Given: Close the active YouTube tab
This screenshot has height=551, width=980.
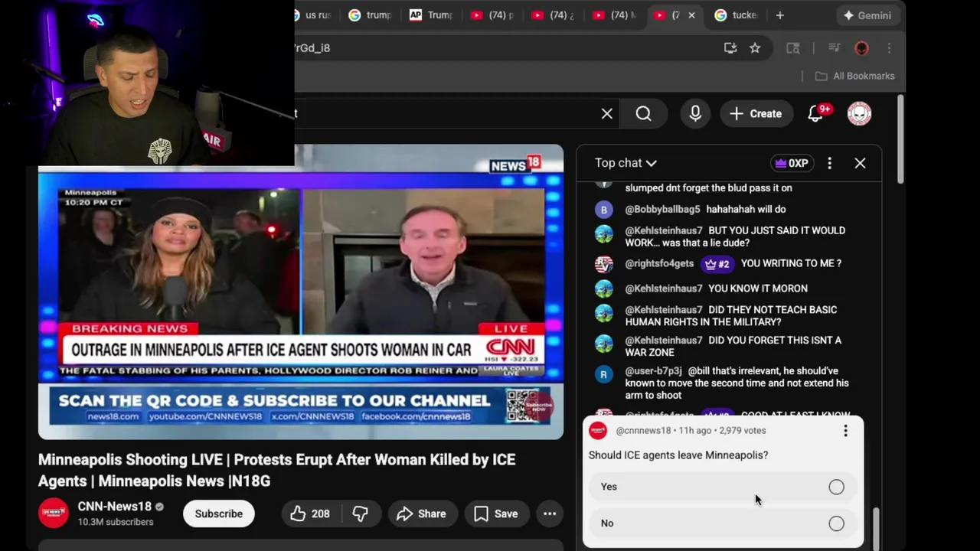Looking at the screenshot, I should (x=691, y=15).
